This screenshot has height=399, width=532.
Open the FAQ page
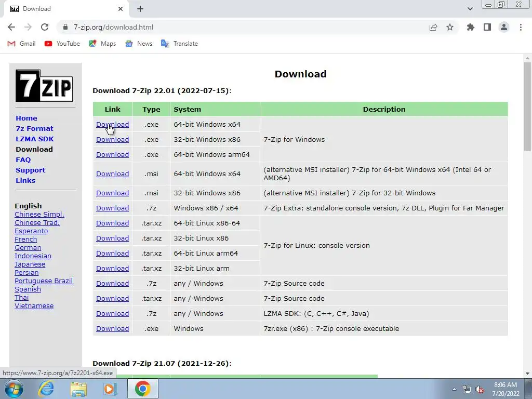23,159
